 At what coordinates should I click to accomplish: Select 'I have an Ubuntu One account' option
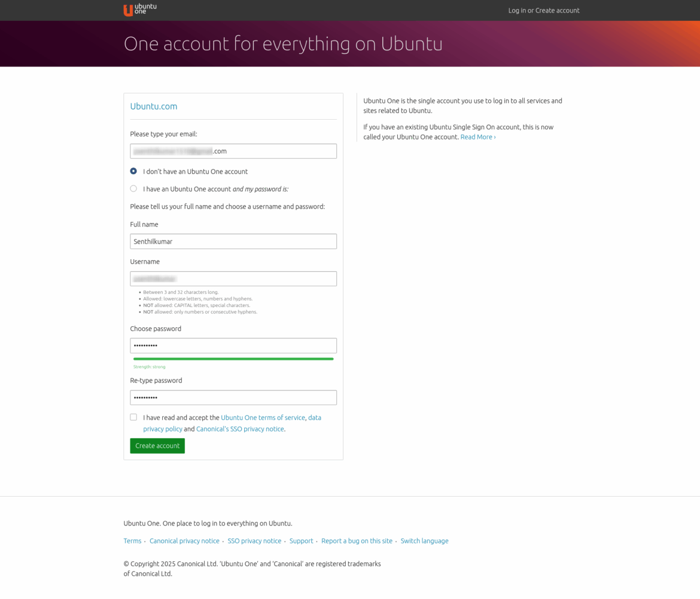tap(133, 188)
